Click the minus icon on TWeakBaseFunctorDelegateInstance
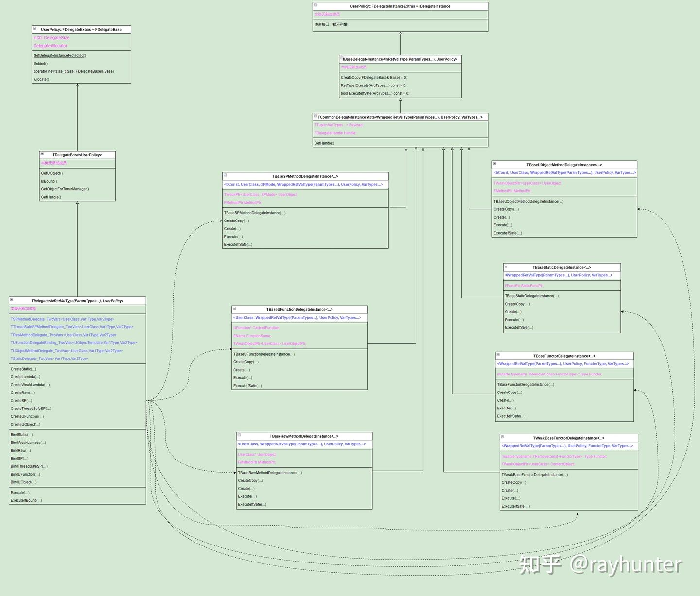The width and height of the screenshot is (700, 596). pyautogui.click(x=503, y=437)
